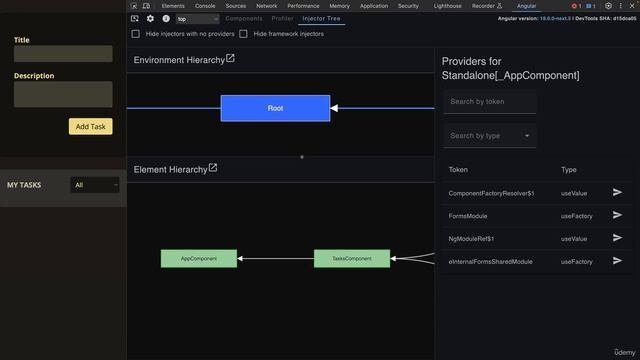Screen dimensions: 640x360
Task: Select the Root injector node
Action: click(x=276, y=108)
